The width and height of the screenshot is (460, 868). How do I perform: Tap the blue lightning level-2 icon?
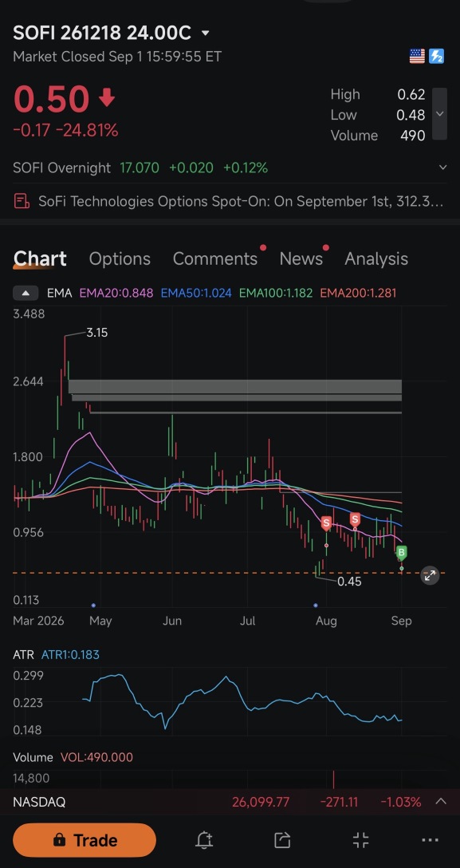[x=436, y=56]
